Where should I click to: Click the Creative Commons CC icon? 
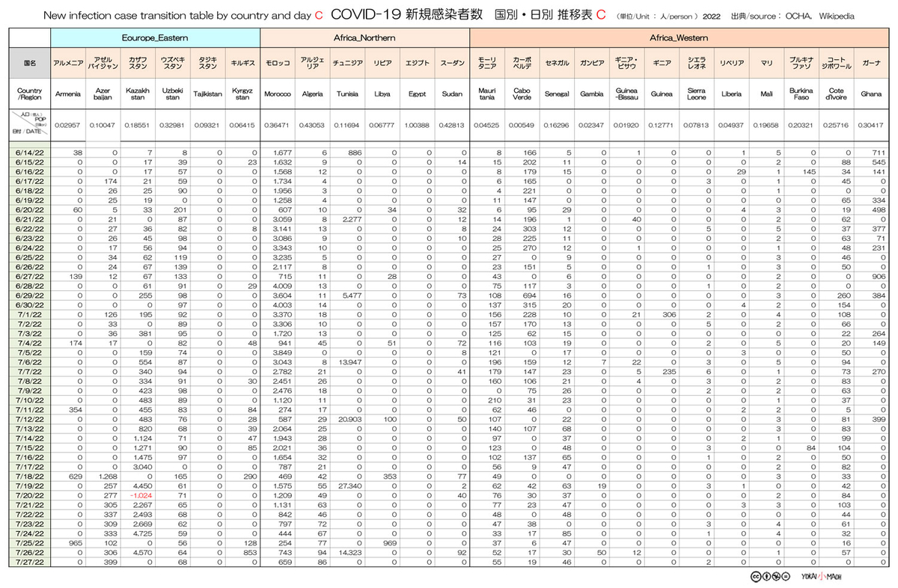click(755, 576)
